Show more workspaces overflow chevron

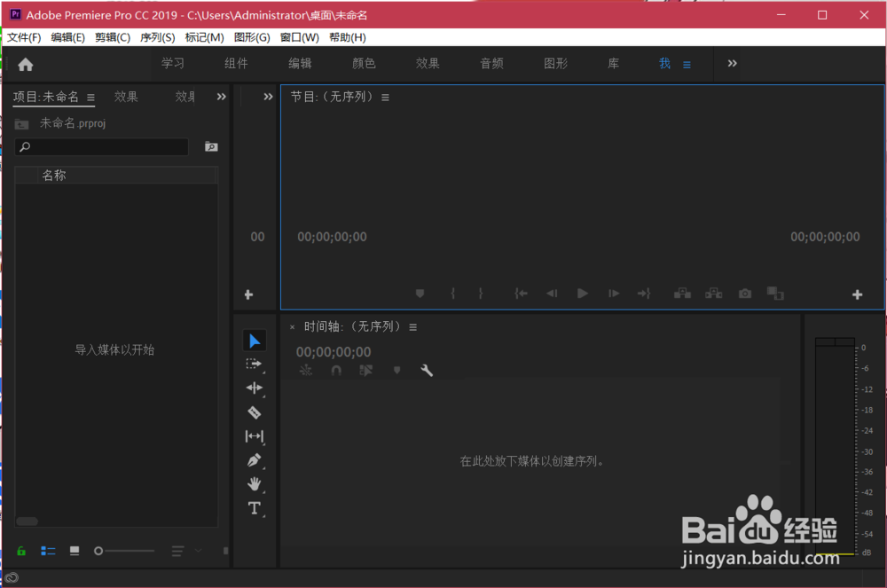click(732, 63)
